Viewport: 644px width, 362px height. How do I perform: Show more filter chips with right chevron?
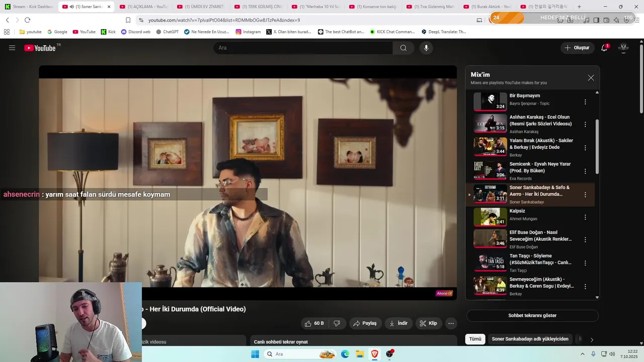point(592,339)
